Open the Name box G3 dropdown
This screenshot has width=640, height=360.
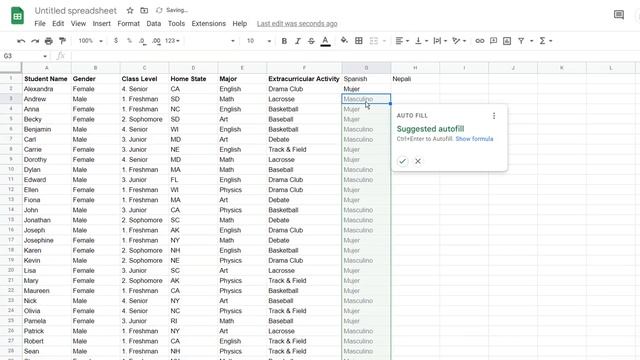pos(44,56)
